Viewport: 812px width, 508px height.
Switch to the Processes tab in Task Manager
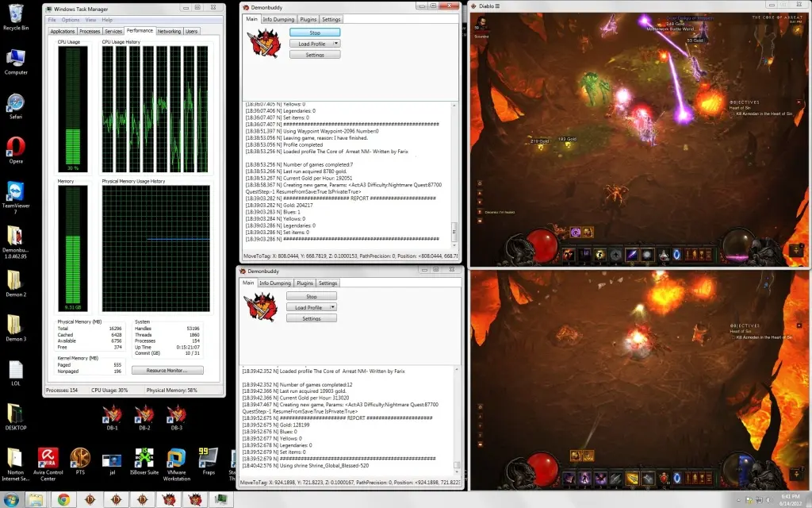(90, 32)
